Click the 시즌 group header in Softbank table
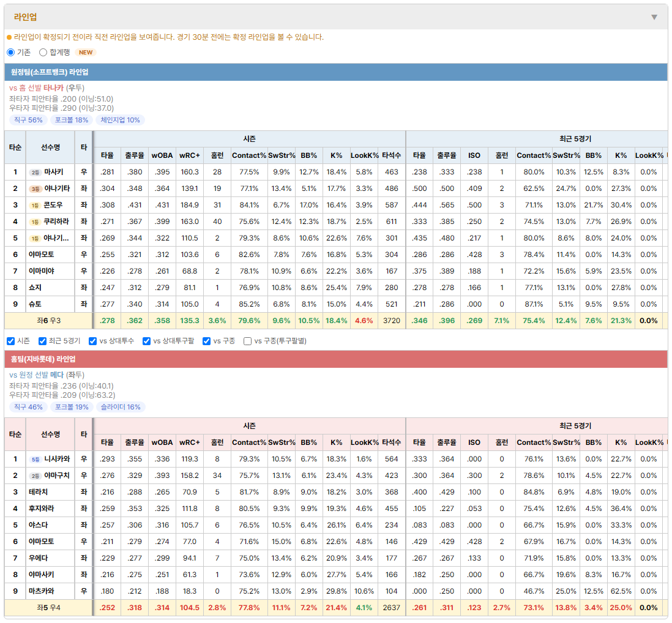Image resolution: width=672 pixels, height=623 pixels. [250, 139]
